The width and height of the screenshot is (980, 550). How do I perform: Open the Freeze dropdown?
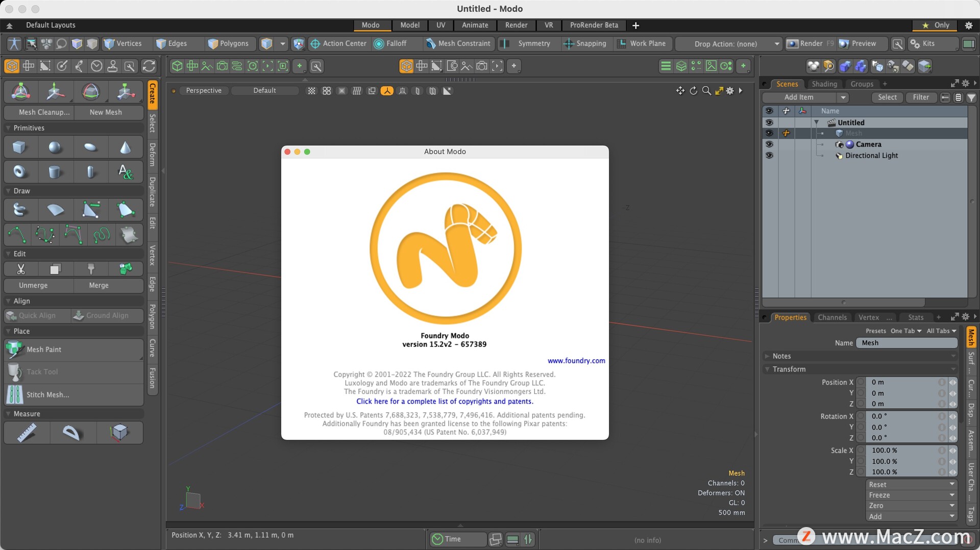tap(911, 495)
